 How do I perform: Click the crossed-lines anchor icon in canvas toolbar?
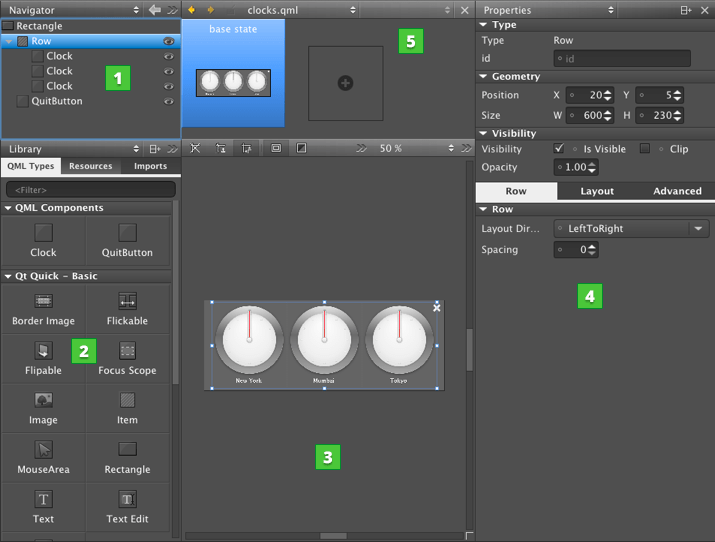click(x=195, y=148)
